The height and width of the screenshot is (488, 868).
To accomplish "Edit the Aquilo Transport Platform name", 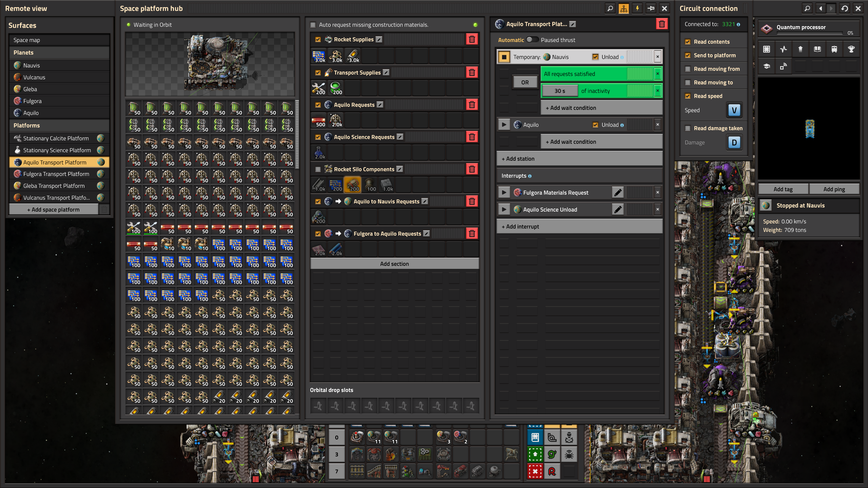I will (573, 24).
